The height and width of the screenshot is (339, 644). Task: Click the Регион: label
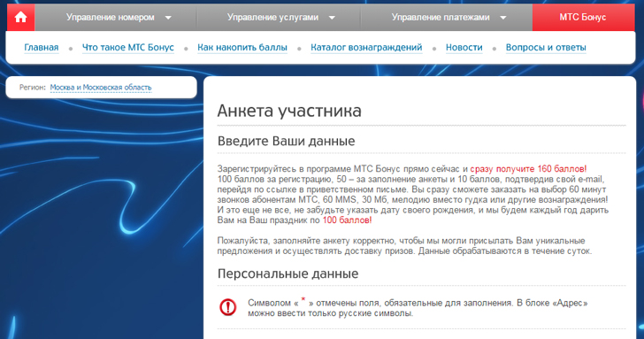(33, 87)
